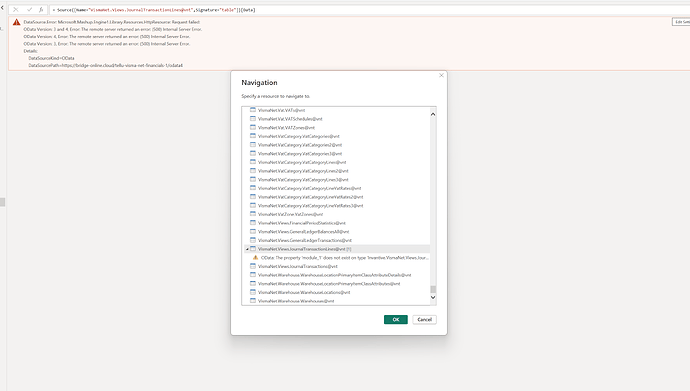This screenshot has height=391, width=690.
Task: Click the formula bar cancel X icon
Action: (16, 9)
